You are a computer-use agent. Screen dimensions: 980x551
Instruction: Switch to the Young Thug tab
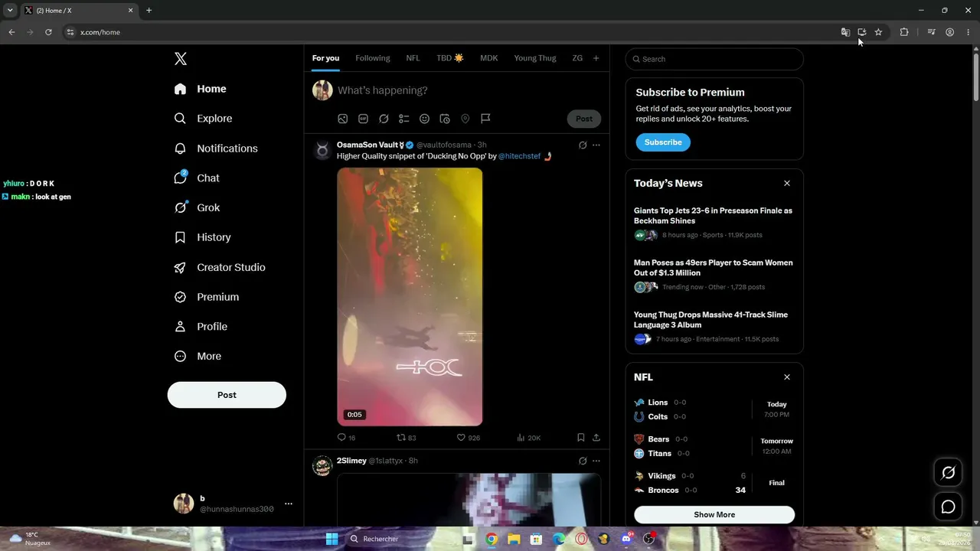pos(535,58)
